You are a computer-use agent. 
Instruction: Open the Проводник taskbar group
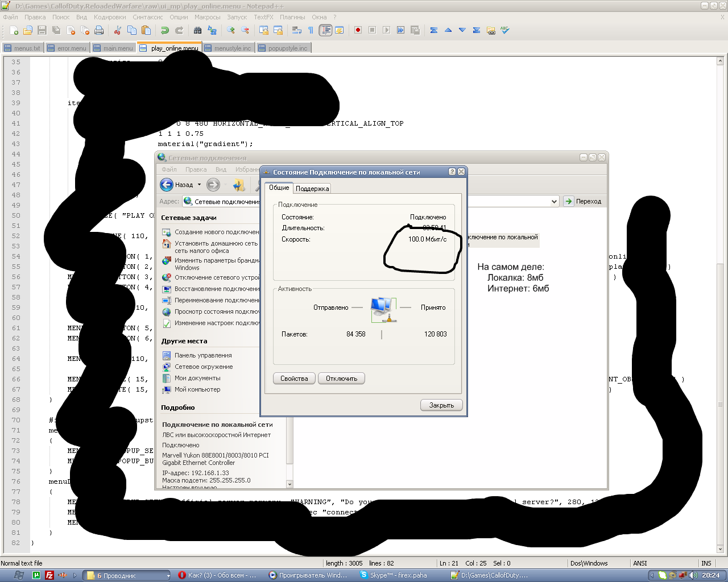tap(127, 576)
